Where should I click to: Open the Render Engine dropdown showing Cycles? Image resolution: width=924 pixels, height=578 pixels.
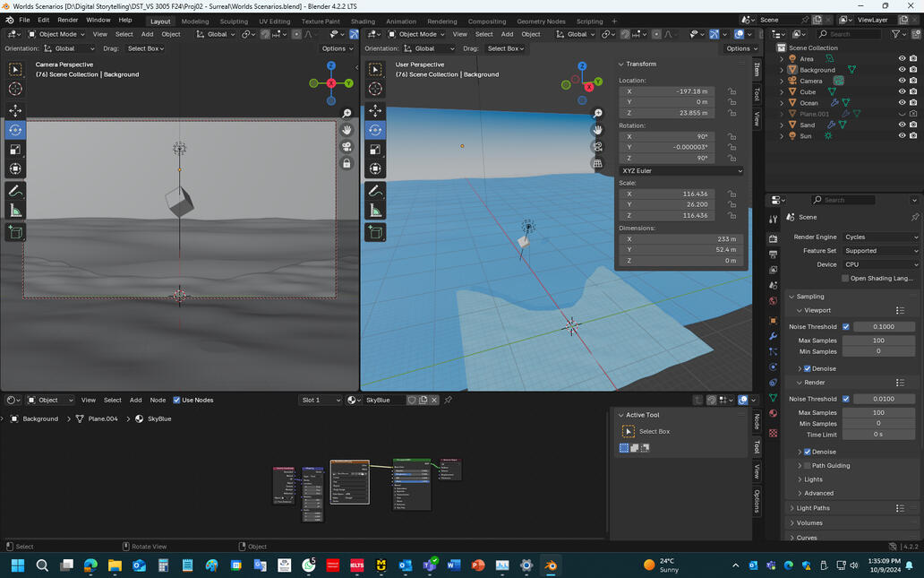click(880, 237)
